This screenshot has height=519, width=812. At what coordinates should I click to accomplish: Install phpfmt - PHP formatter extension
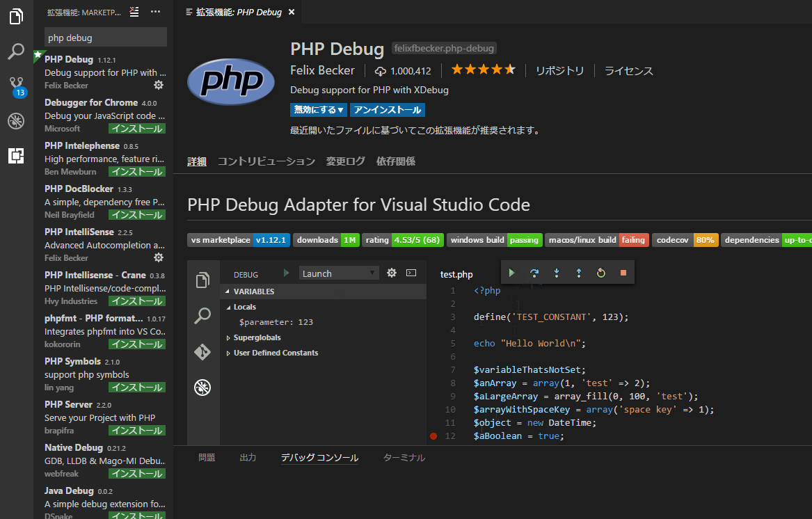point(137,344)
